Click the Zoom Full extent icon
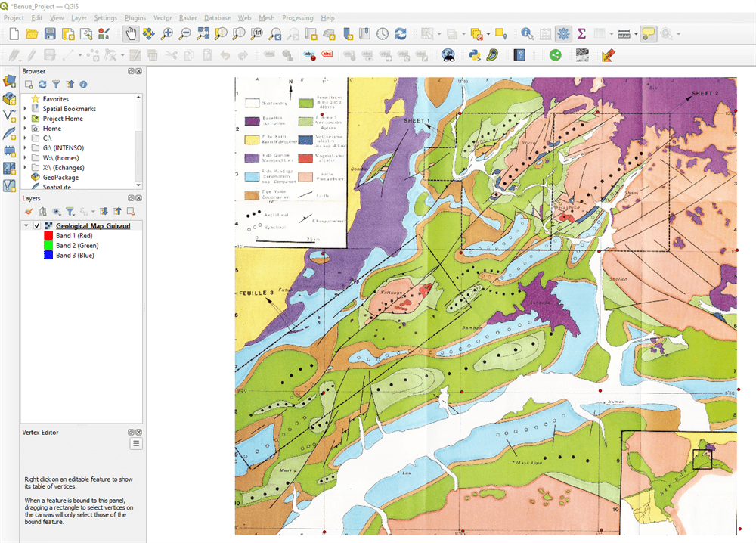The height and width of the screenshot is (543, 756). pos(203,33)
